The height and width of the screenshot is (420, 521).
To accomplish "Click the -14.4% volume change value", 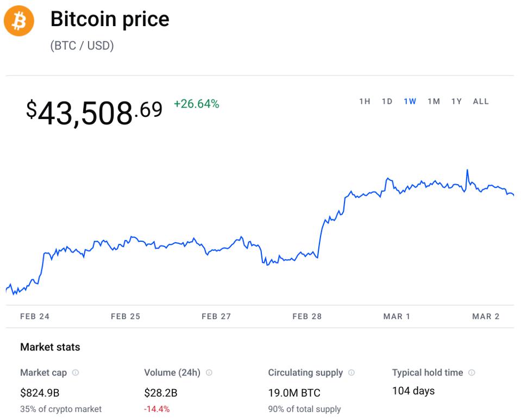I will pyautogui.click(x=157, y=409).
